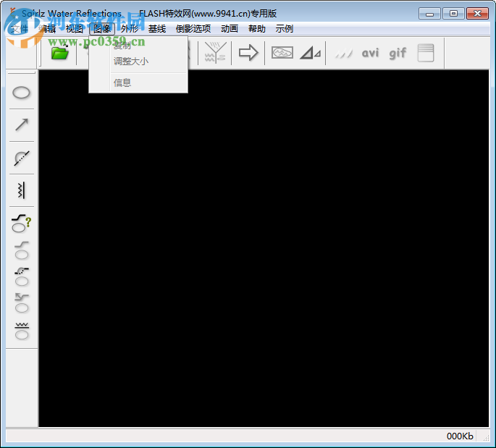
Task: Click the arrow curve over ellipse icon
Action: [22, 303]
